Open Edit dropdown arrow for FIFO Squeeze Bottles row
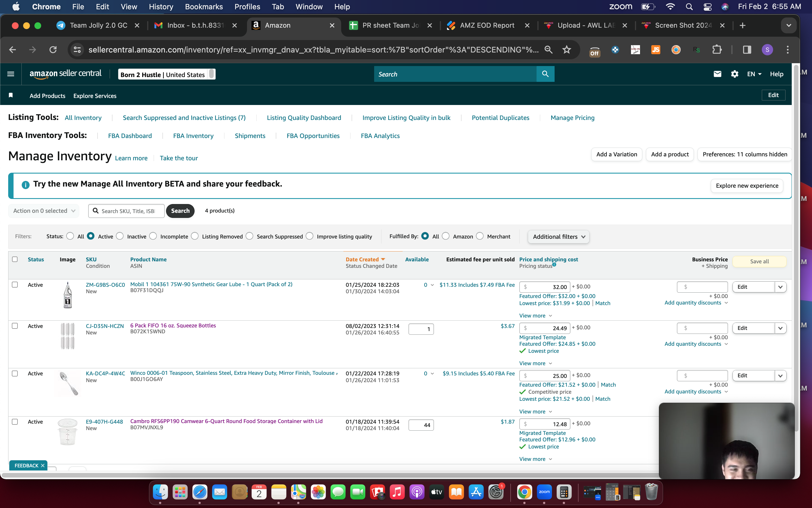 tap(780, 328)
